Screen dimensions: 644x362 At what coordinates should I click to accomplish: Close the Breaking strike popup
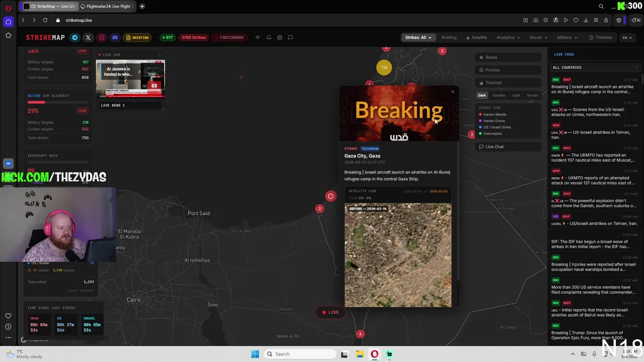pyautogui.click(x=452, y=92)
